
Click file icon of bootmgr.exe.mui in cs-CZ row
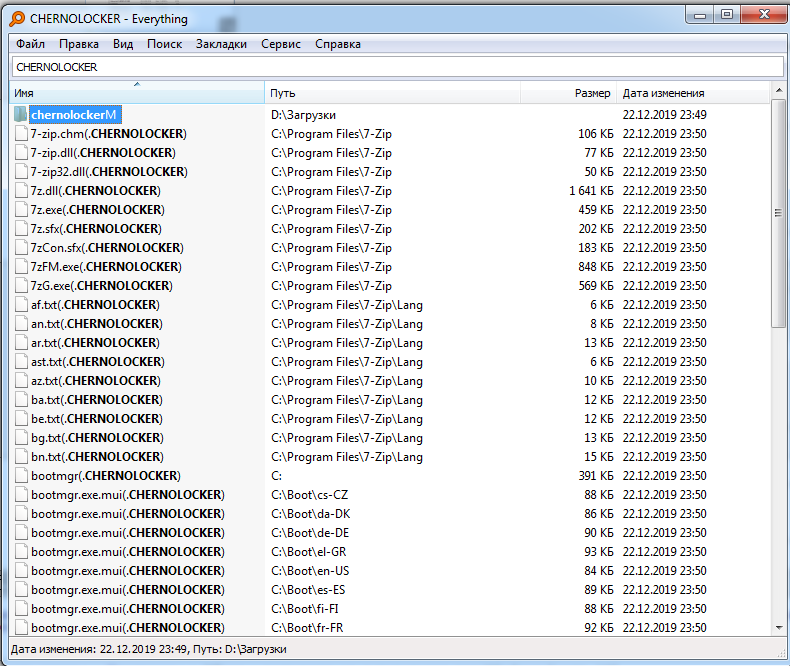pyautogui.click(x=21, y=495)
